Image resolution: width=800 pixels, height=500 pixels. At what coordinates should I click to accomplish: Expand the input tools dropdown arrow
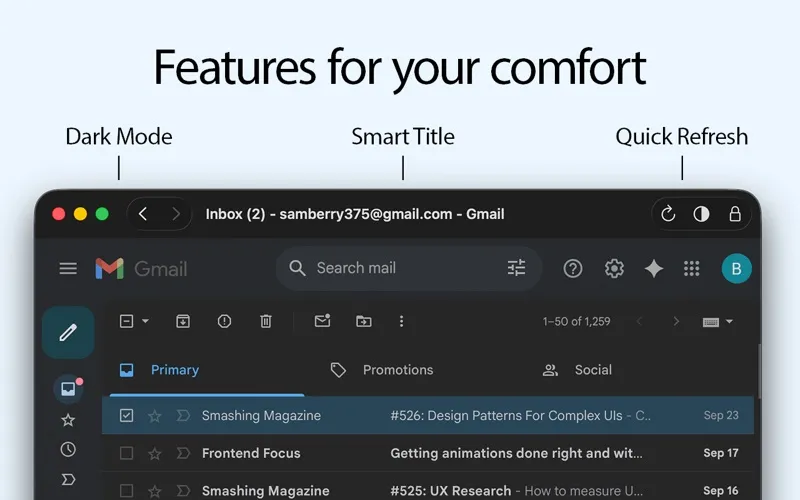click(x=729, y=321)
